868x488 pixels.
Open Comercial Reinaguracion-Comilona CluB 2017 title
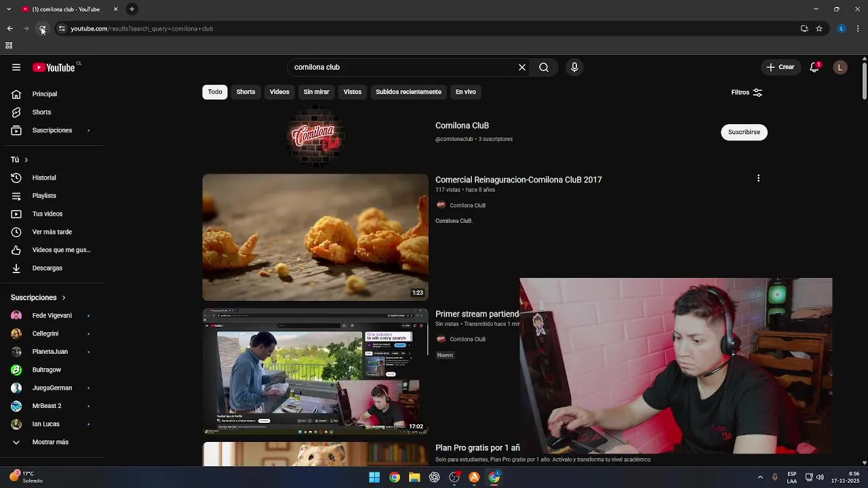[519, 180]
